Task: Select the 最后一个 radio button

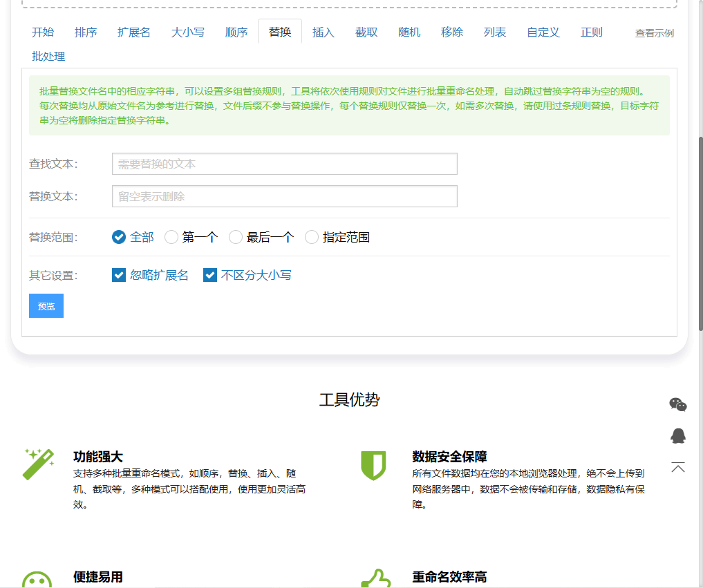Action: [x=235, y=236]
